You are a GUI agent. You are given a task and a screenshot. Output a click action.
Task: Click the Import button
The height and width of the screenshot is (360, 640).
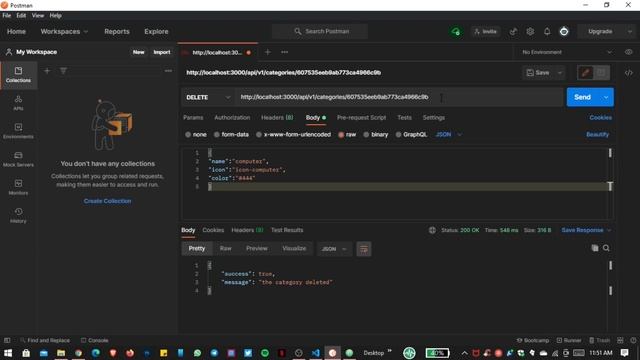tap(162, 52)
